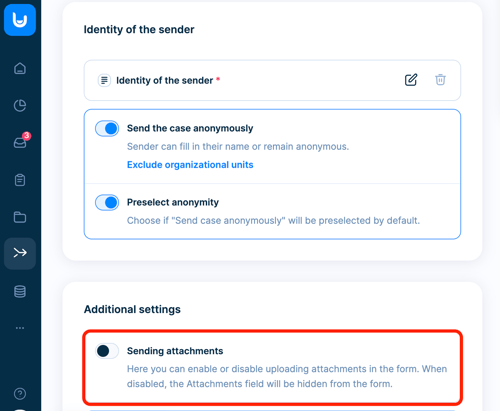This screenshot has height=411, width=500.
Task: Open the Home icon in sidebar
Action: pos(20,68)
